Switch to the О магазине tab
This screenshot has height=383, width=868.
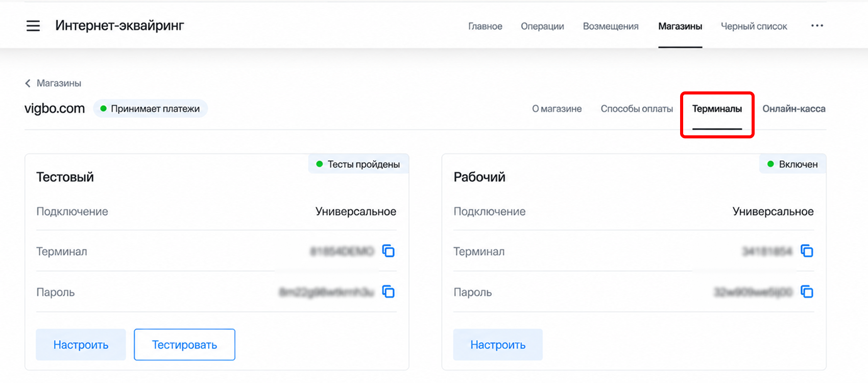[557, 109]
